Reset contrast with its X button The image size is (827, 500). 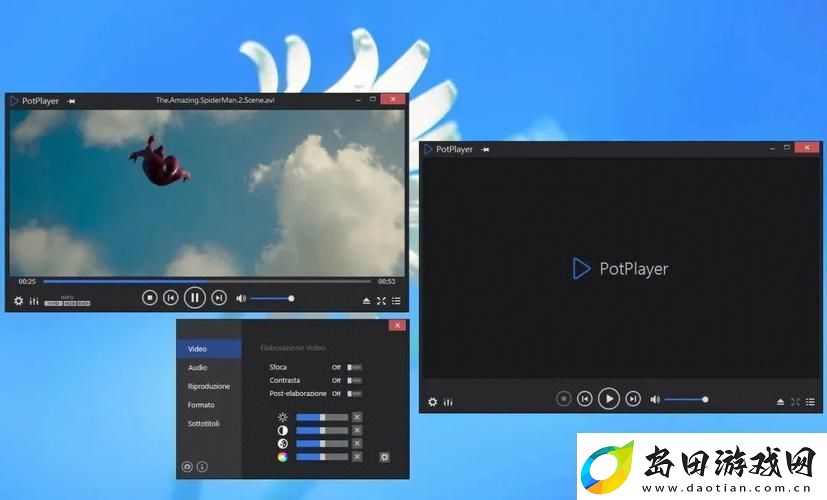click(x=357, y=430)
